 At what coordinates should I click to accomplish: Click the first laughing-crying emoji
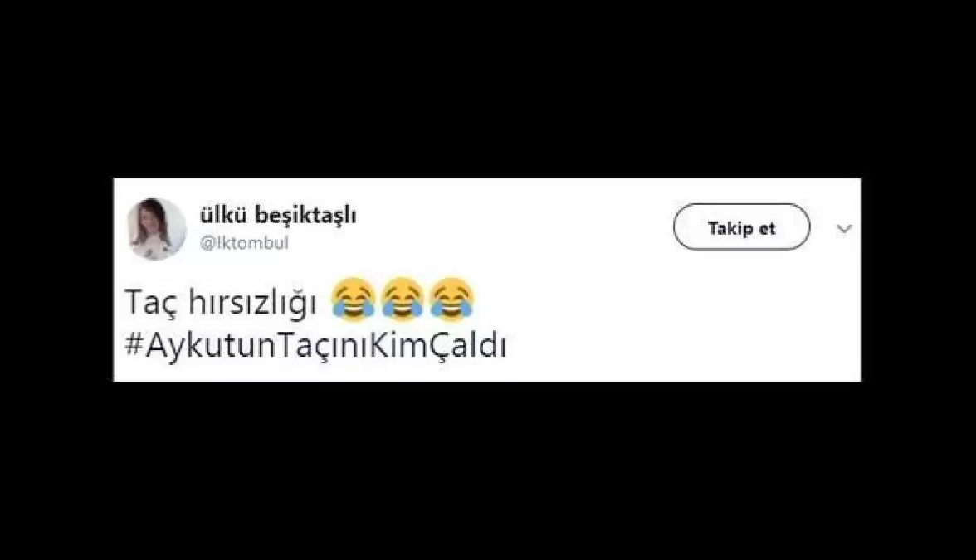[353, 300]
